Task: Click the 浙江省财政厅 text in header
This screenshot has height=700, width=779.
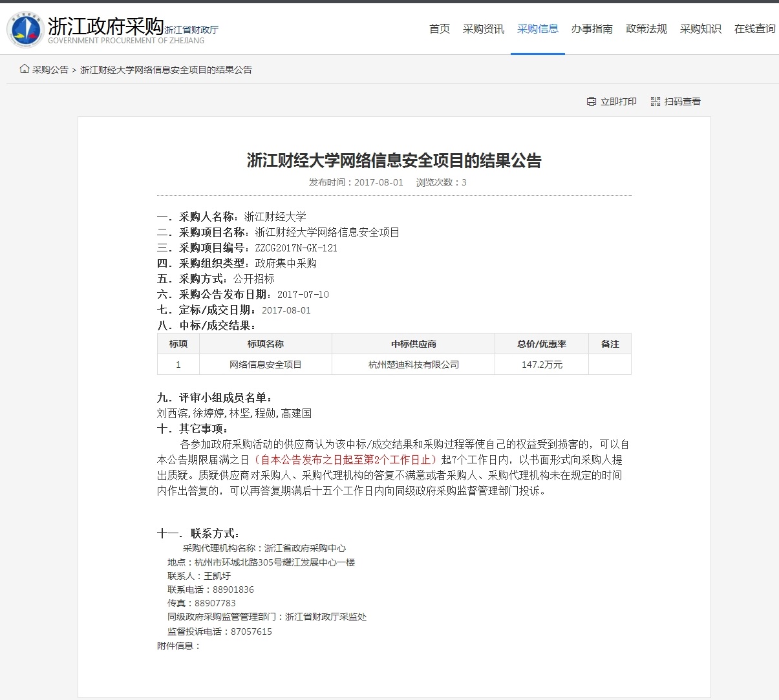Action: tap(191, 30)
